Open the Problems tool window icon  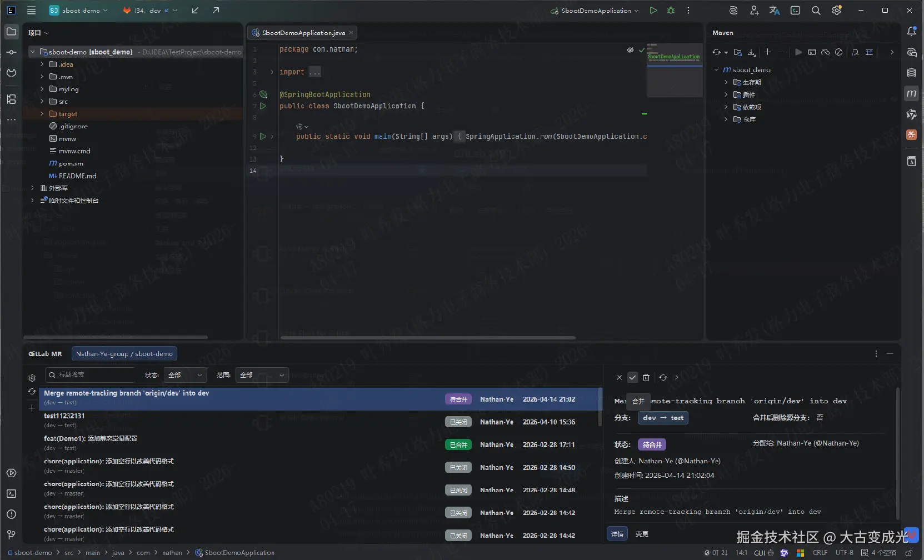point(11,514)
